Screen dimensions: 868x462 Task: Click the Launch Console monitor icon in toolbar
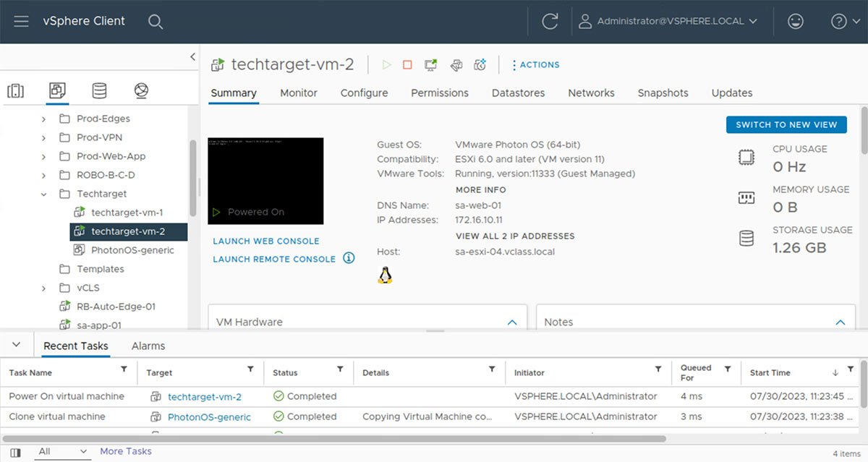click(431, 65)
